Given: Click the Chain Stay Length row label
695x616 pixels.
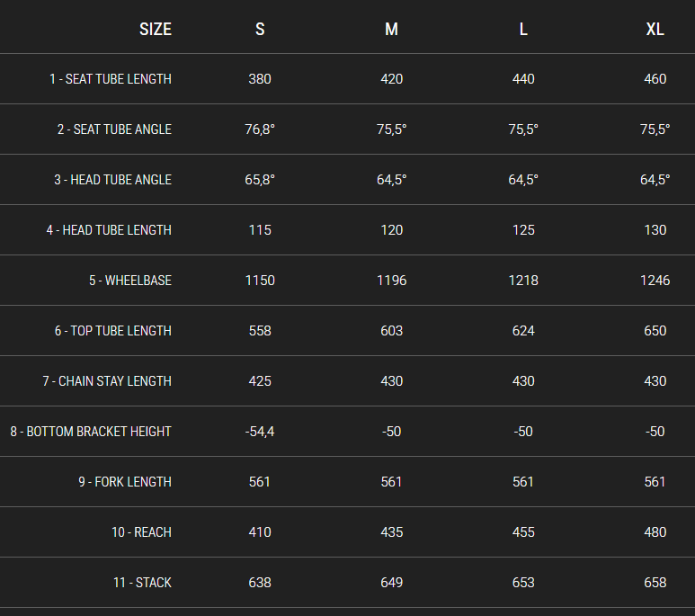Looking at the screenshot, I should (x=107, y=381).
